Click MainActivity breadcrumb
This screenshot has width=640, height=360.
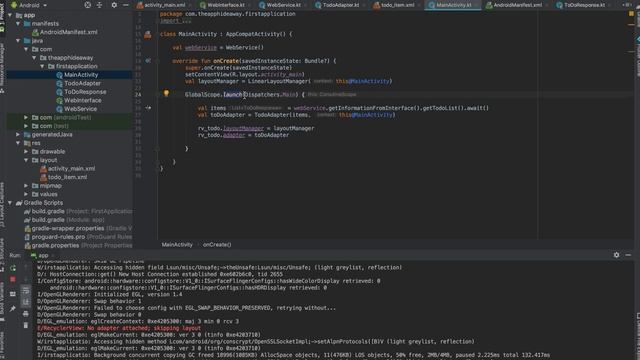[x=177, y=245]
